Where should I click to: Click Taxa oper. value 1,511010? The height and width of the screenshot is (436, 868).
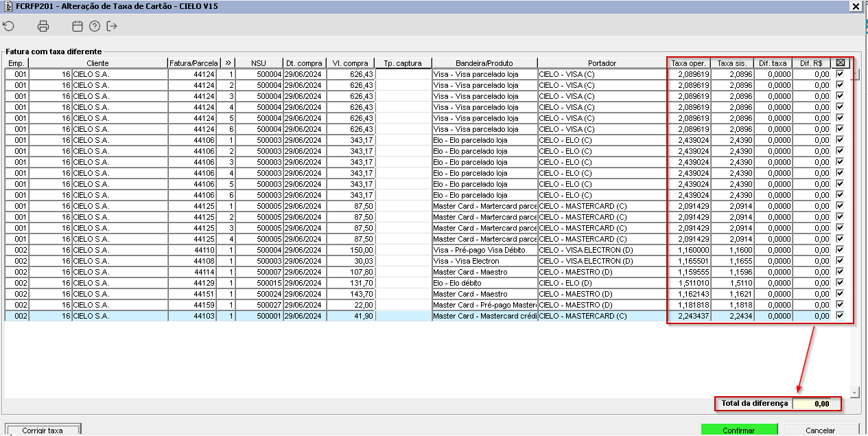(x=689, y=283)
